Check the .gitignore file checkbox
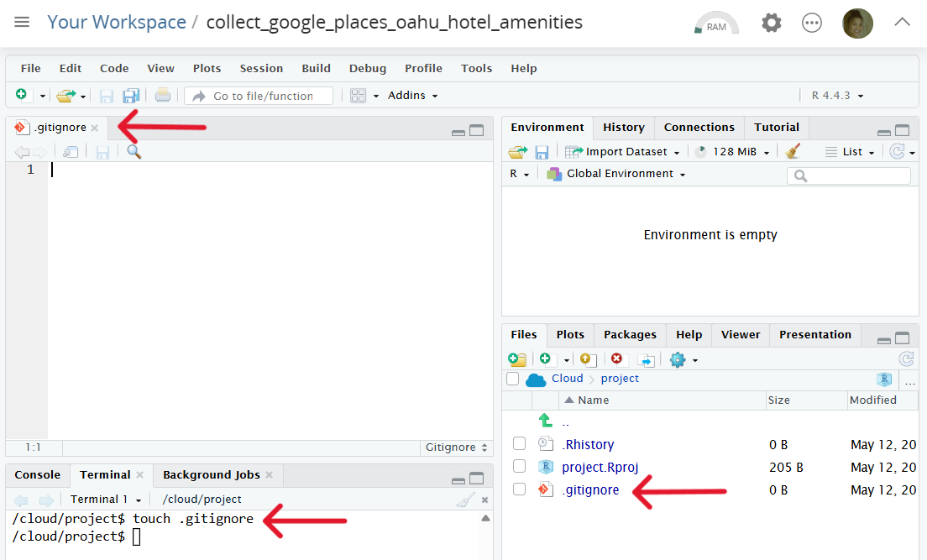 coord(519,489)
